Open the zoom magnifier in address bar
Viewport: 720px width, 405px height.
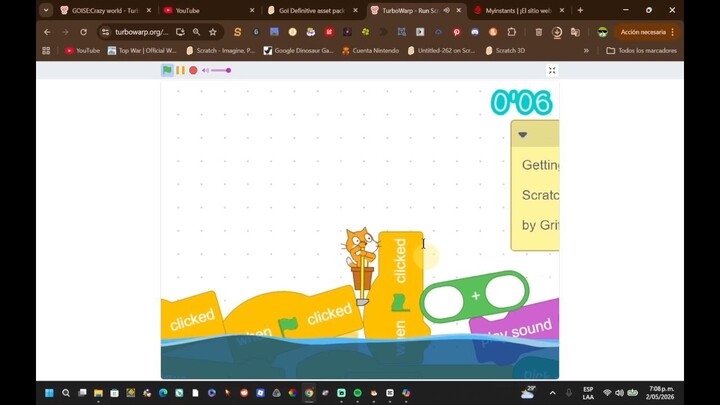(x=197, y=32)
